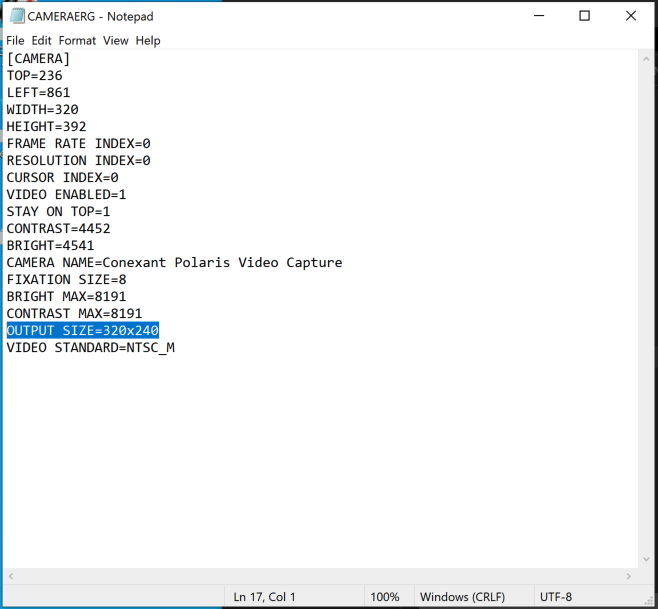658x609 pixels.
Task: Click the VIDEO STANDARD=NTSC_M line
Action: [x=91, y=348]
